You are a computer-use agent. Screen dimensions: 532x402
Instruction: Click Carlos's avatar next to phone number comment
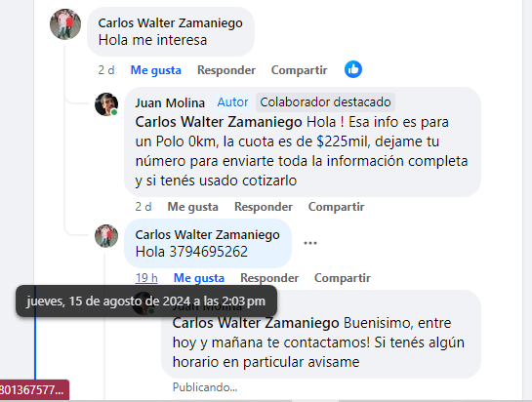(x=106, y=236)
